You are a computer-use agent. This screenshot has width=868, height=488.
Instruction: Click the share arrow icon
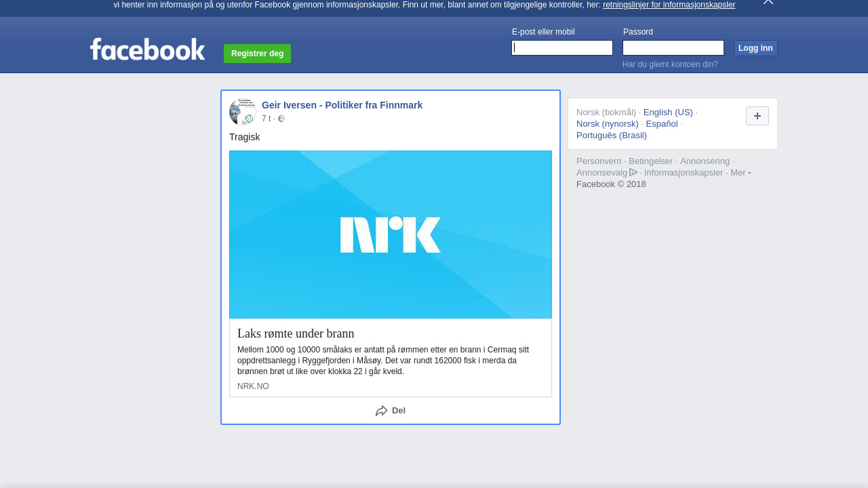382,411
